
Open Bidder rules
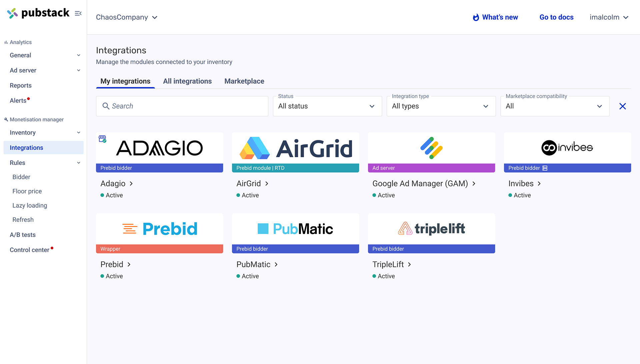(x=21, y=177)
